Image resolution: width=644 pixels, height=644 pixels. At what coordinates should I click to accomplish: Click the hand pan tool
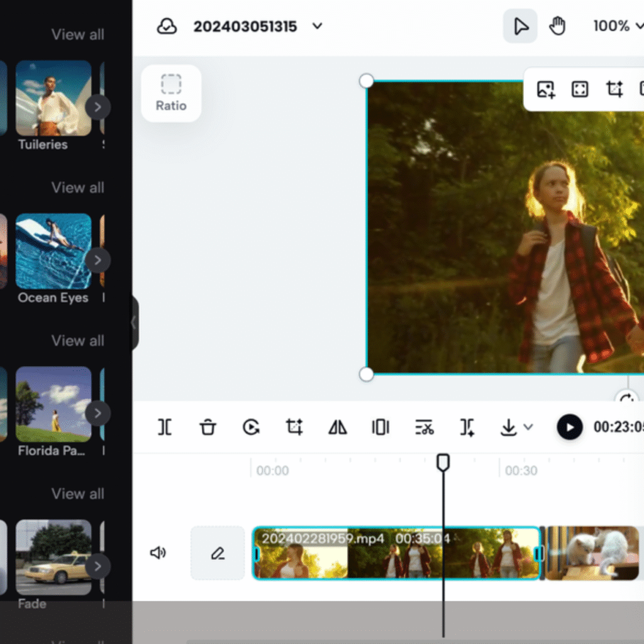point(557,26)
